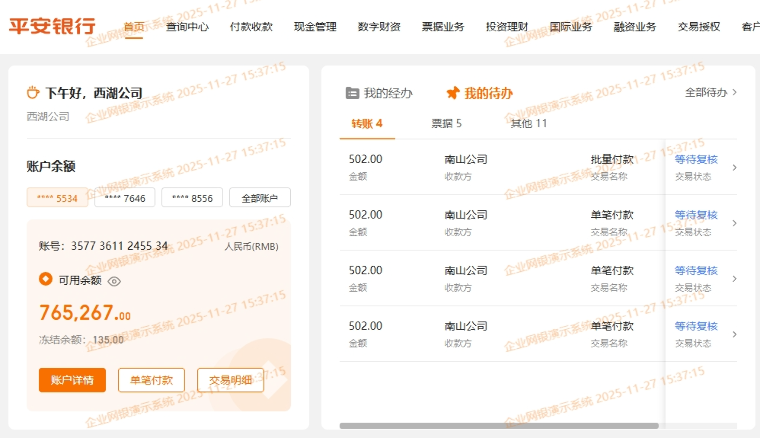
Task: Click the 人民币(RMB) currency label
Action: coord(251,247)
